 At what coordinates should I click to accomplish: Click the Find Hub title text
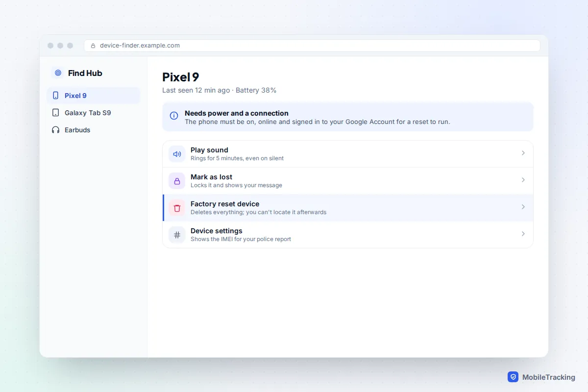coord(85,73)
